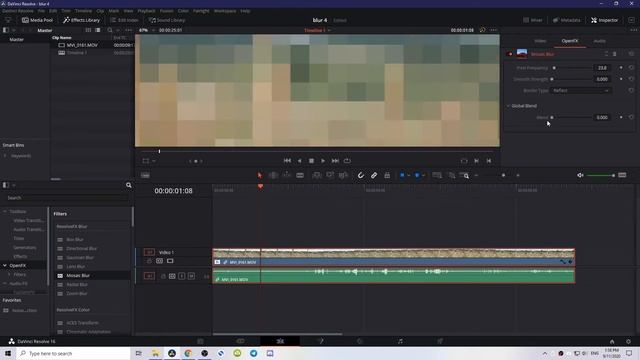Viewport: 640px width, 360px height.
Task: Adjust the Pixel Frequency slider
Action: point(571,68)
